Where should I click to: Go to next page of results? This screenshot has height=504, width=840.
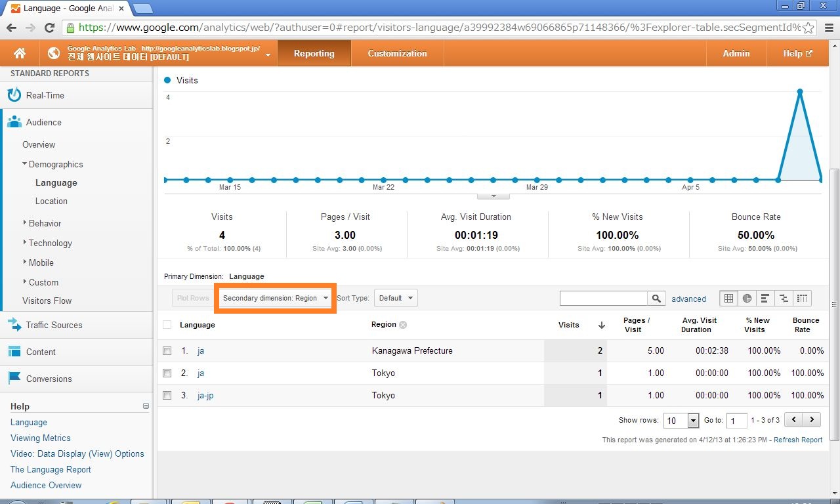coord(812,420)
